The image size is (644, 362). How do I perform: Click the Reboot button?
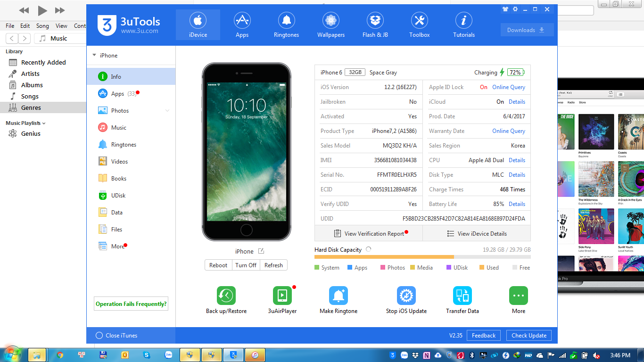tap(218, 265)
